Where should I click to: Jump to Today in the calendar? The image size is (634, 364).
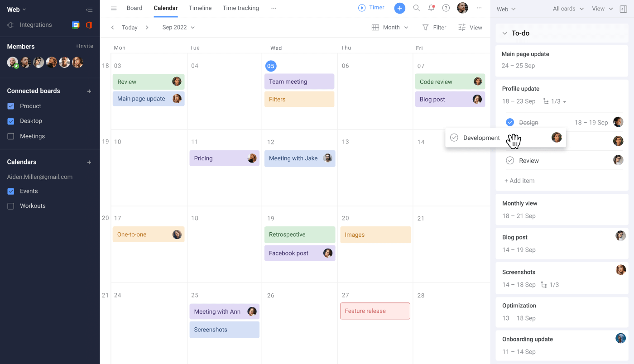tap(130, 27)
